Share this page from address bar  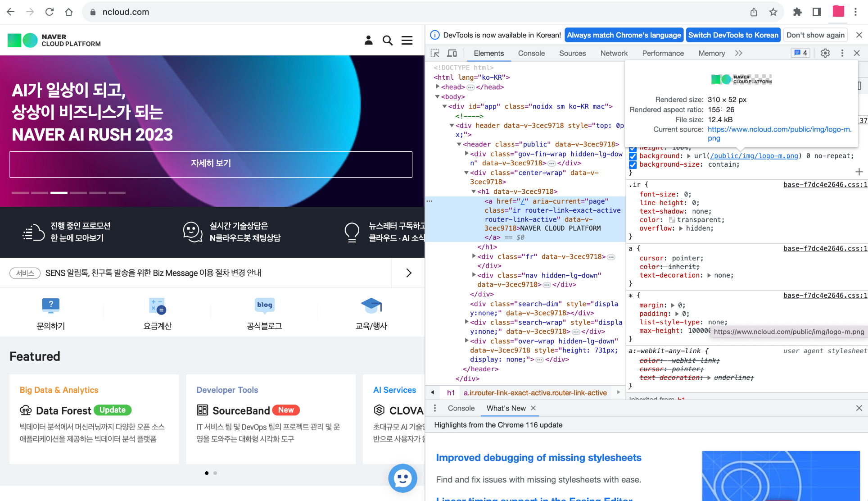[x=754, y=12]
